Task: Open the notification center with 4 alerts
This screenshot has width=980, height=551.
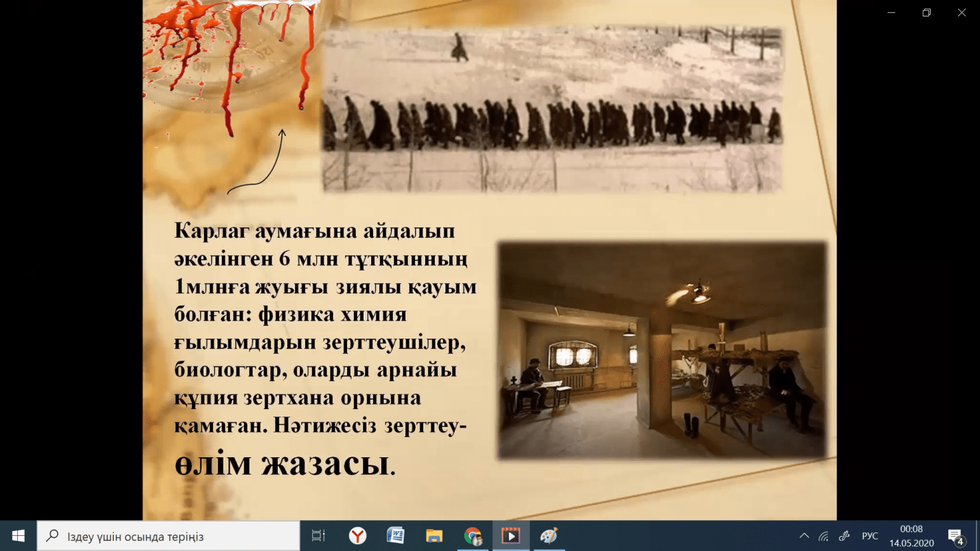Action: click(x=956, y=536)
